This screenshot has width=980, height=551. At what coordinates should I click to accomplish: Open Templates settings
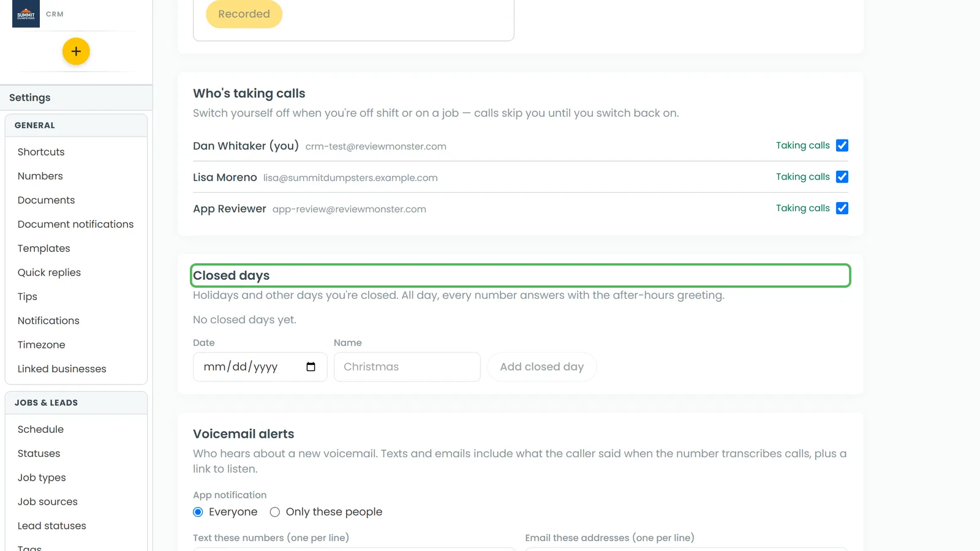coord(44,249)
